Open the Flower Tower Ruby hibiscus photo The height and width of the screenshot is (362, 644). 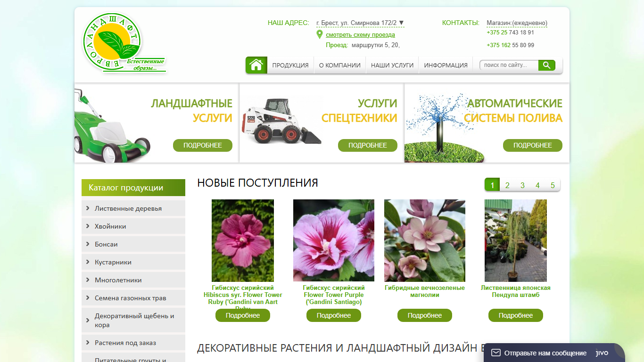(243, 240)
